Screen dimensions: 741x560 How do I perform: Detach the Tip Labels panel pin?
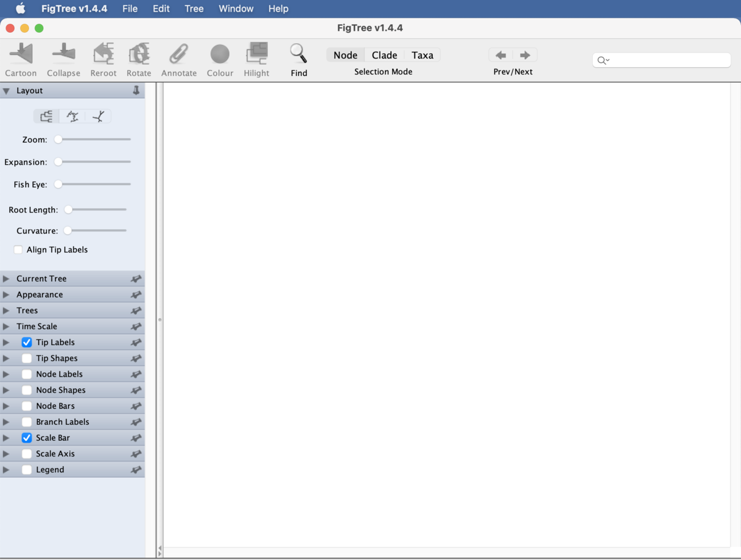point(136,342)
